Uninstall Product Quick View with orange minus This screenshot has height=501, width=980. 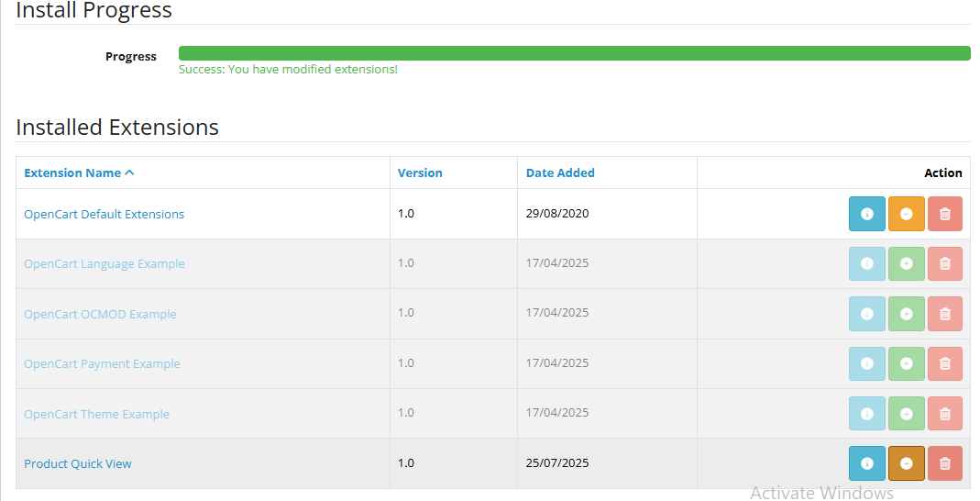(x=906, y=463)
